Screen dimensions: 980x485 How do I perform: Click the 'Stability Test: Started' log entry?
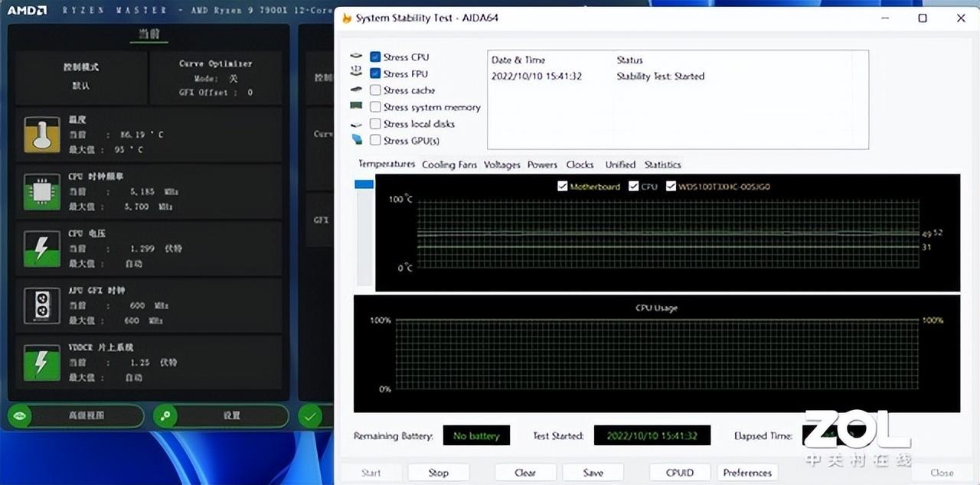(660, 76)
